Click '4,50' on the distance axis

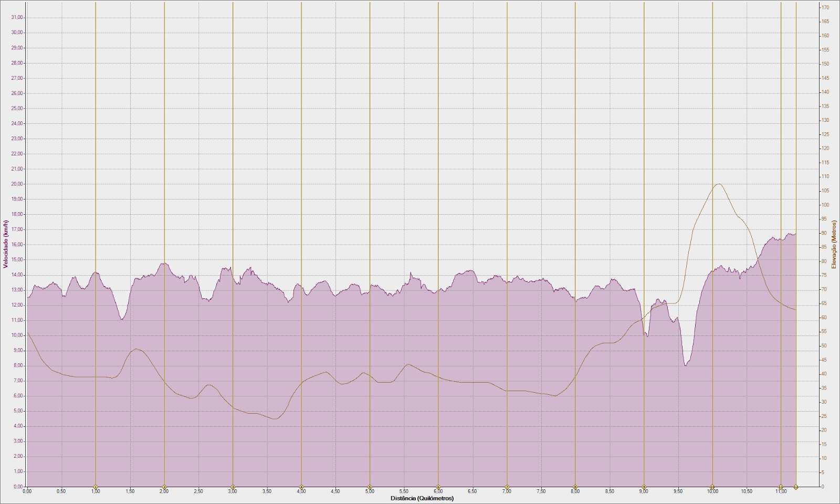(x=335, y=492)
